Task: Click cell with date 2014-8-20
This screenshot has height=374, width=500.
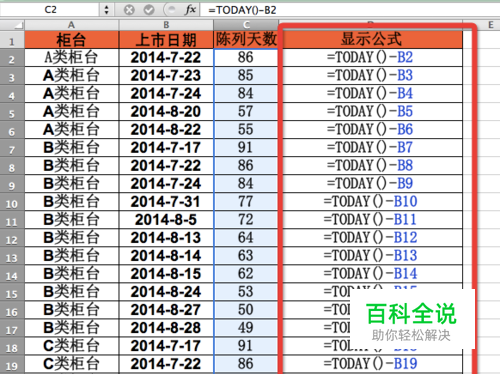Action: (x=166, y=112)
